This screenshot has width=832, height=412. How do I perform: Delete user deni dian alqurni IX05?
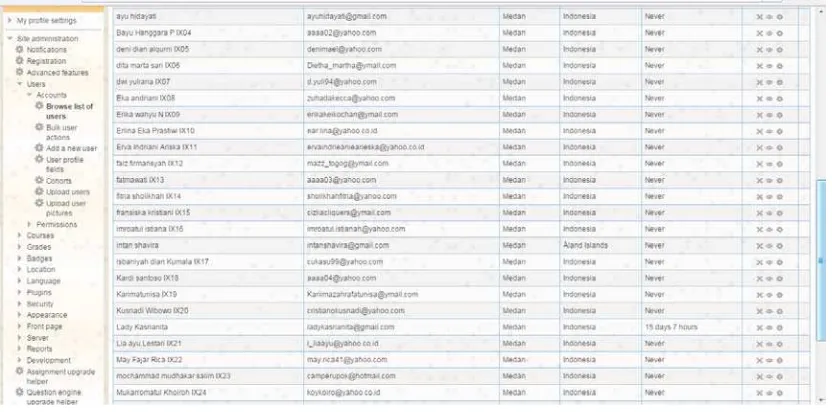(x=759, y=50)
